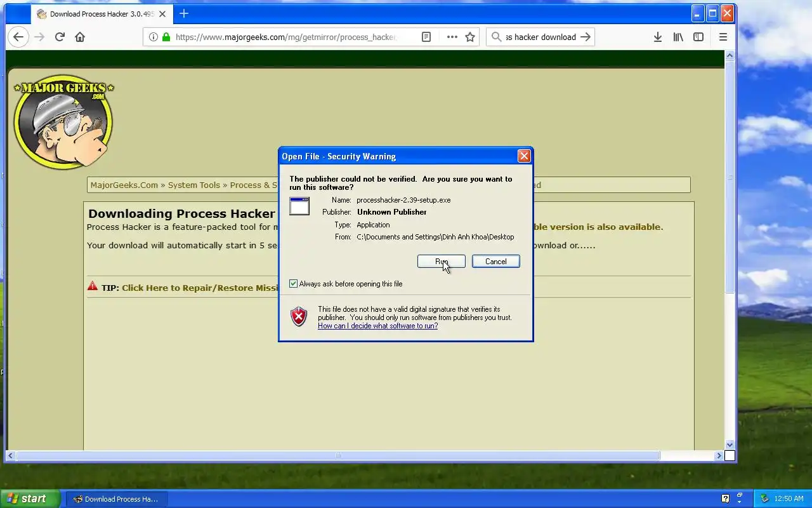Click the 12:50 AM clock

pos(789,499)
